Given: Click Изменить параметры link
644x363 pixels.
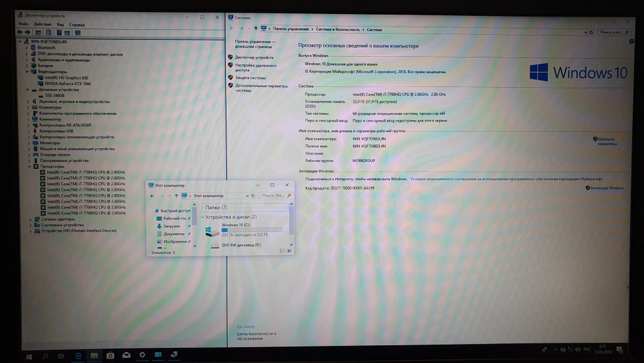Looking at the screenshot, I should [607, 141].
